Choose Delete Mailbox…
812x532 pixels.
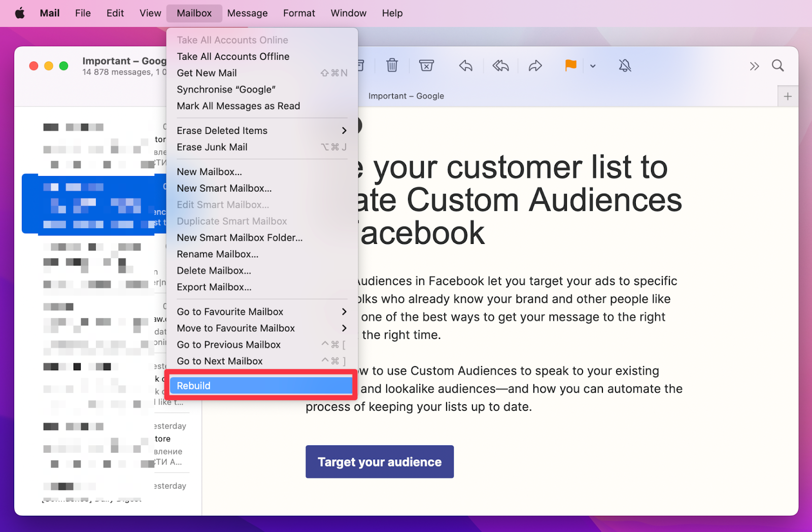262,270
